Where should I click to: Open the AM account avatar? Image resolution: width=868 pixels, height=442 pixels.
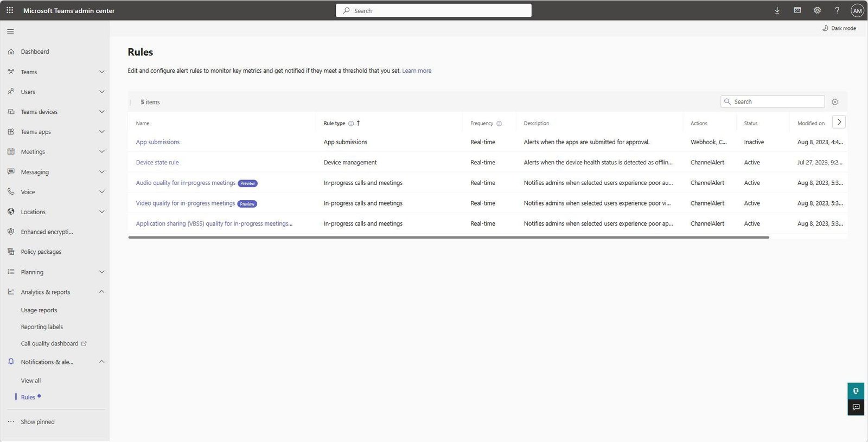pos(857,10)
